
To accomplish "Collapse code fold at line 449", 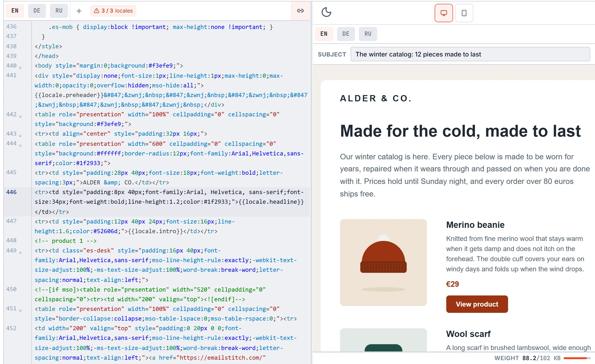I will point(20,252).
